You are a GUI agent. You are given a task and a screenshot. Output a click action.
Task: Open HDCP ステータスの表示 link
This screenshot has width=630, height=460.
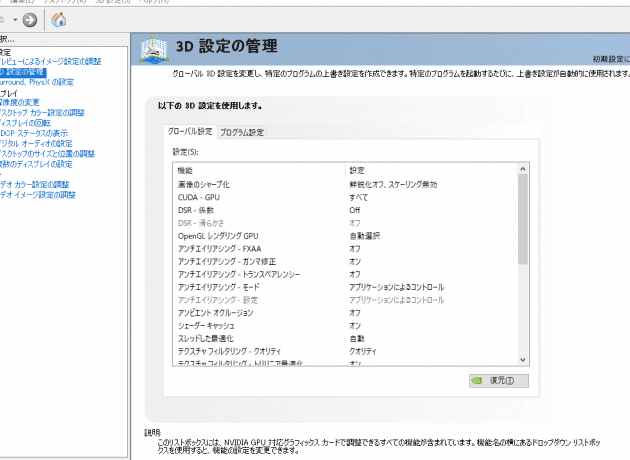click(34, 133)
